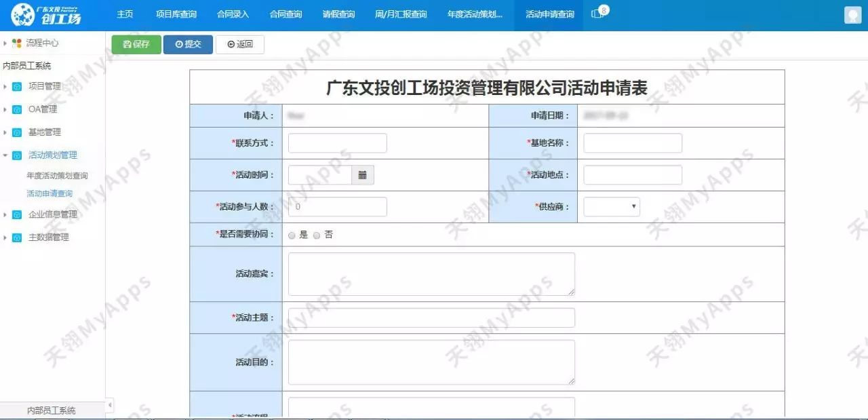The width and height of the screenshot is (868, 420).
Task: Switch to the 年度活动策划 tab
Action: pos(475,14)
